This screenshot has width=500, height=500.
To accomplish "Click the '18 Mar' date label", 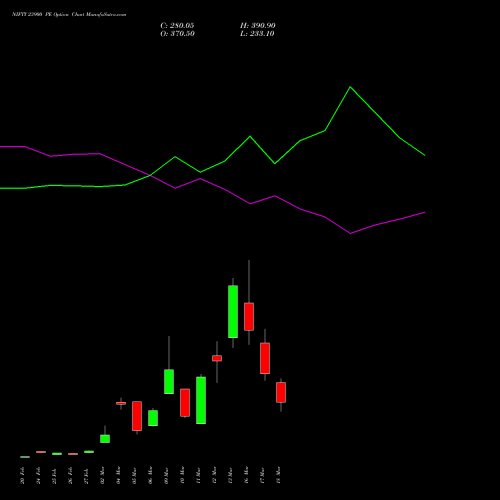I will pos(278,476).
